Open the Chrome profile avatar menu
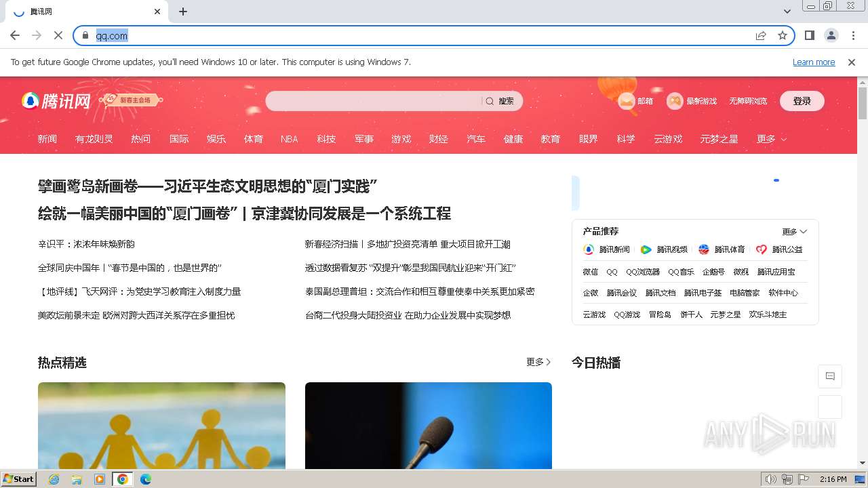Image resolution: width=868 pixels, height=488 pixels. pyautogui.click(x=831, y=35)
